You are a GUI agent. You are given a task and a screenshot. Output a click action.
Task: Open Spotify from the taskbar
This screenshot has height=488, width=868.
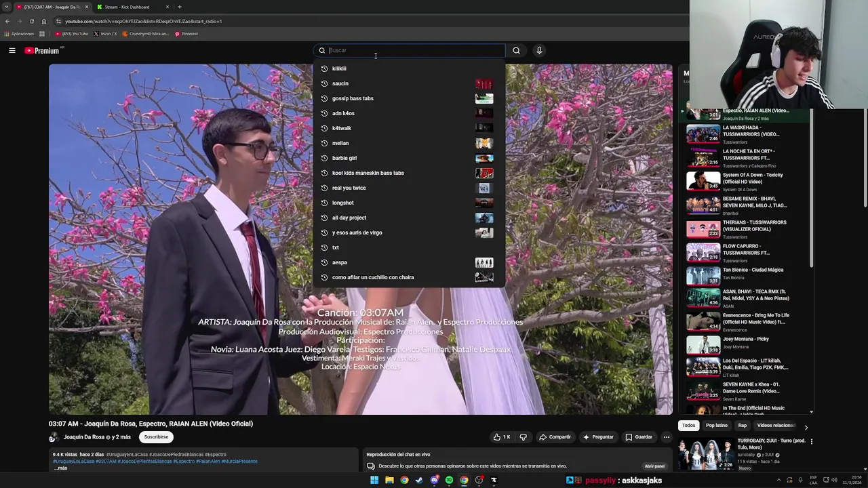[x=449, y=480]
